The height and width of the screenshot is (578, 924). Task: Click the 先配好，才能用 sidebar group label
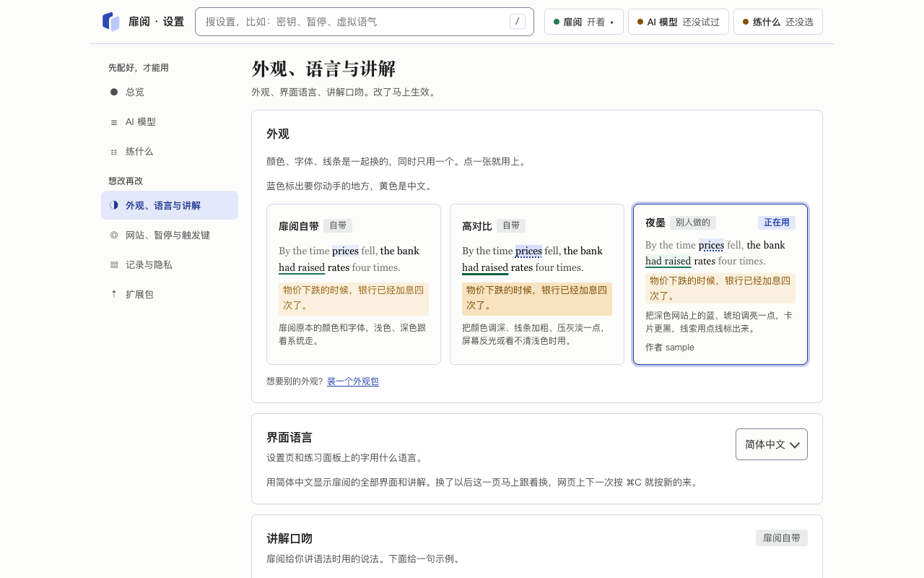139,68
